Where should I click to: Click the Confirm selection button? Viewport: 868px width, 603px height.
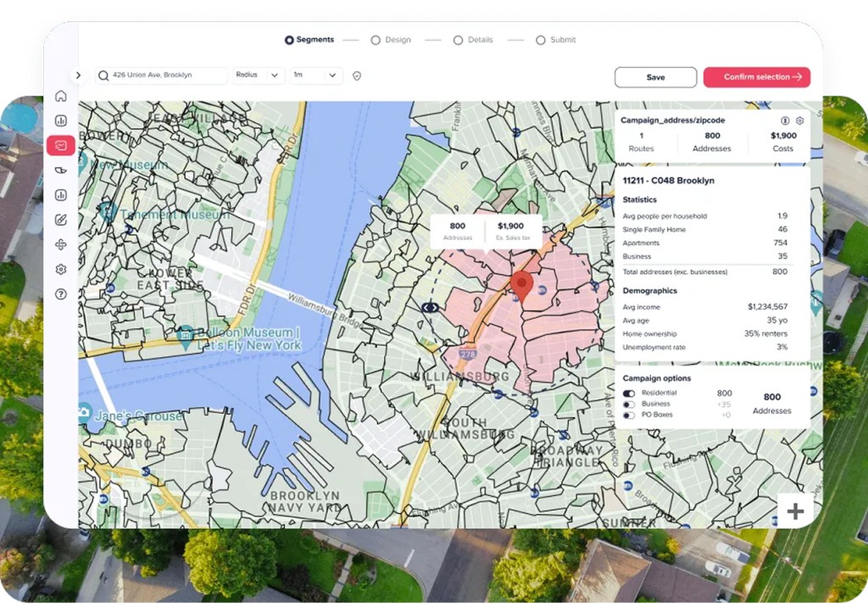757,77
